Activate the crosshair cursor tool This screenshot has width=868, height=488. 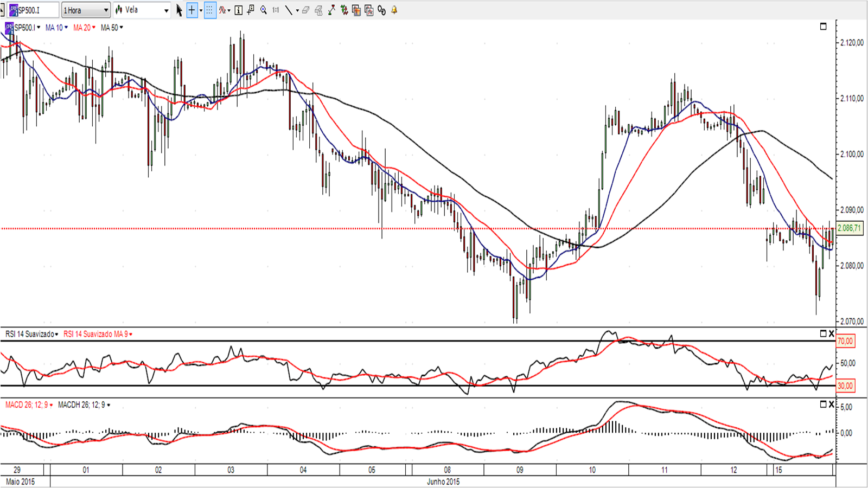pos(192,10)
